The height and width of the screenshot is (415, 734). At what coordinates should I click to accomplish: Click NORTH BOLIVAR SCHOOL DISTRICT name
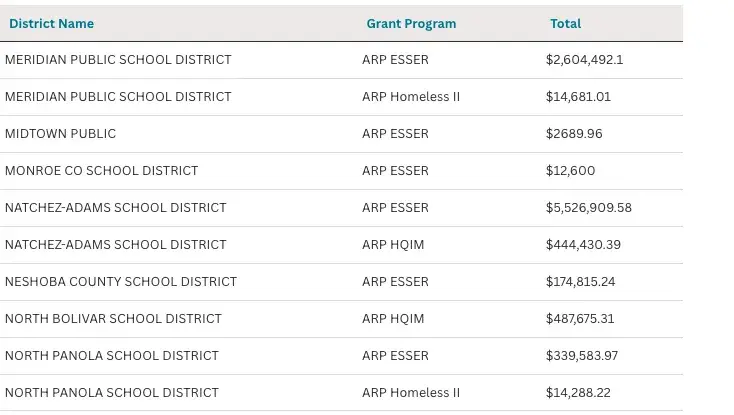[113, 319]
